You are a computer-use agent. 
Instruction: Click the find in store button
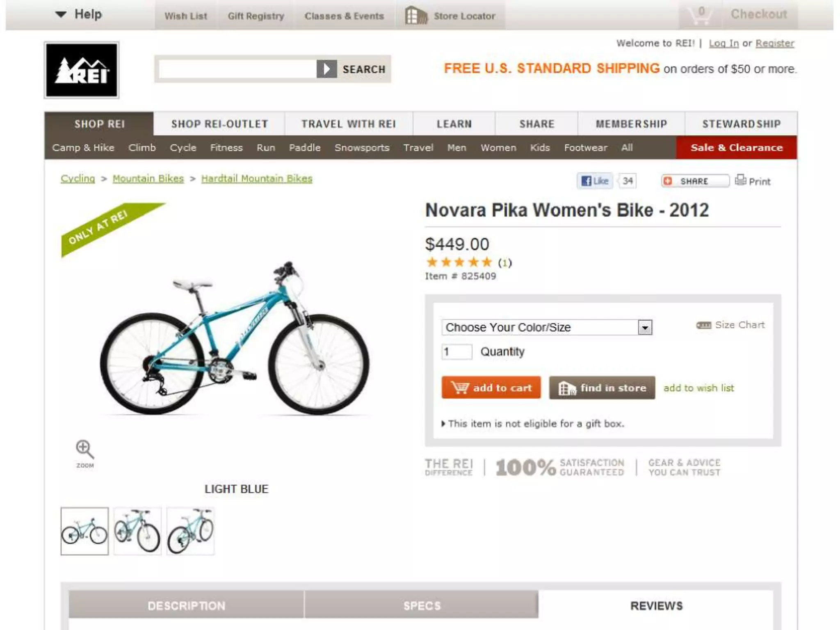click(x=602, y=388)
